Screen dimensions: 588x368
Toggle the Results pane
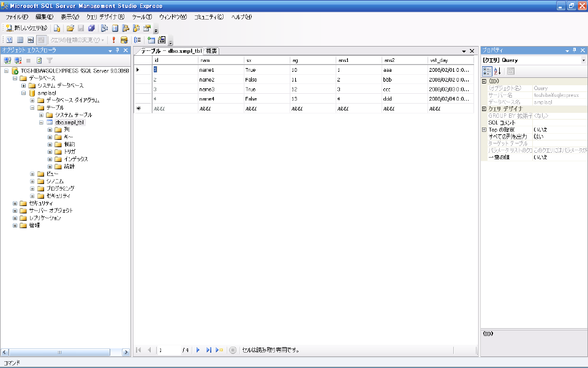pyautogui.click(x=41, y=40)
